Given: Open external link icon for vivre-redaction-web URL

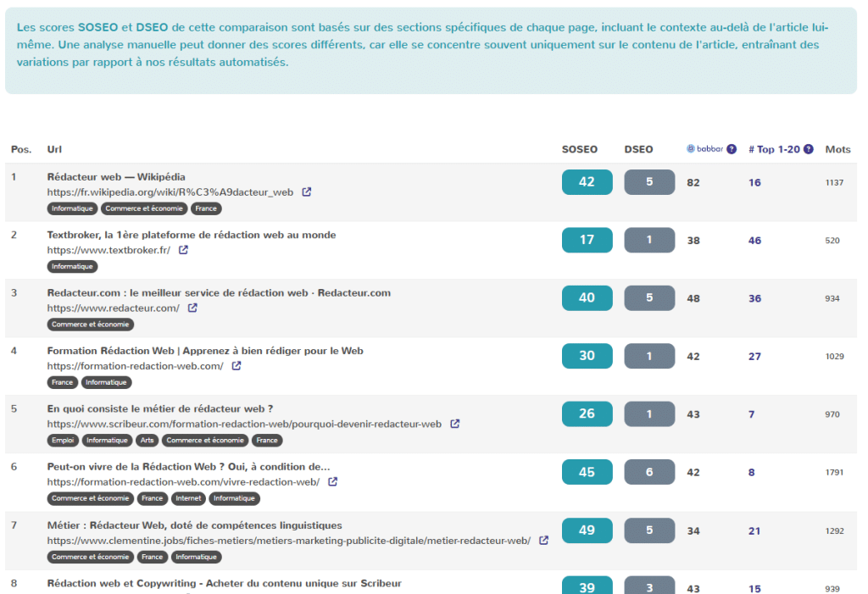Looking at the screenshot, I should tap(332, 482).
